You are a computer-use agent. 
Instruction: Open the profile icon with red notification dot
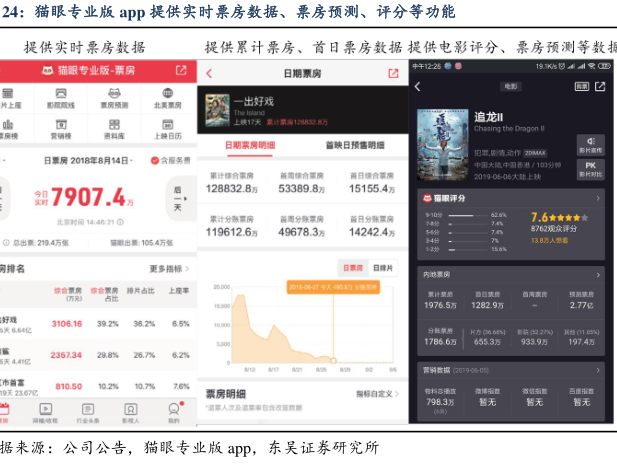click(x=174, y=408)
